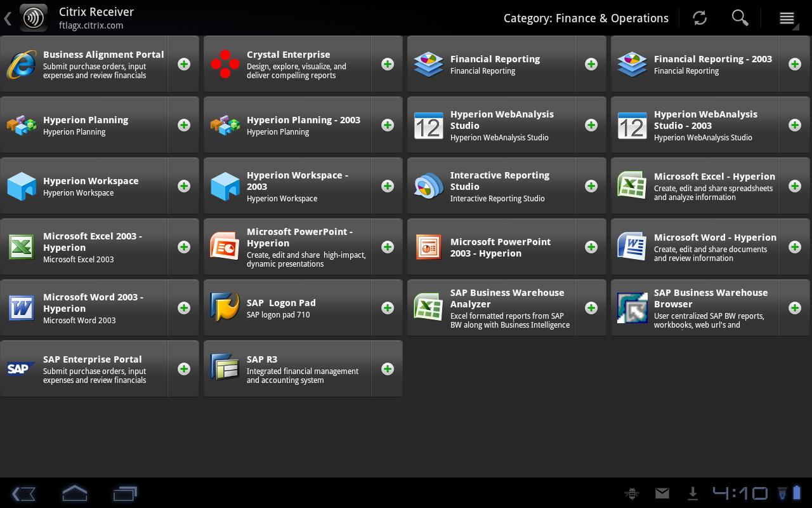Select Hyperion Workspace - 2003 title
This screenshot has height=508, width=812.
point(298,181)
